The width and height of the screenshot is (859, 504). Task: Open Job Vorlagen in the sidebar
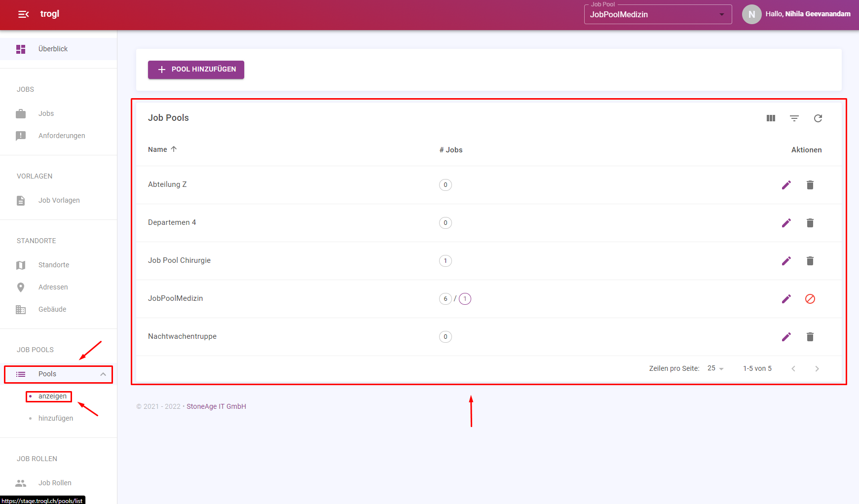click(59, 200)
